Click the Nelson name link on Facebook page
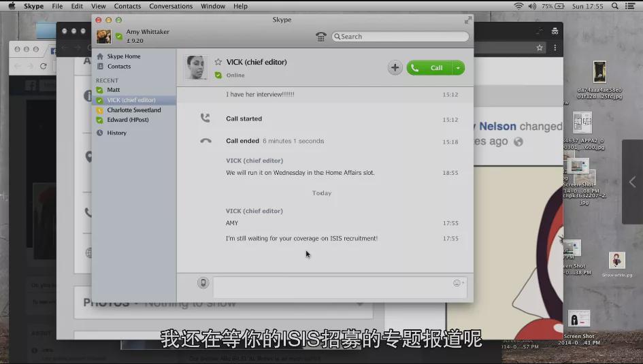This screenshot has width=643, height=364. coord(497,127)
